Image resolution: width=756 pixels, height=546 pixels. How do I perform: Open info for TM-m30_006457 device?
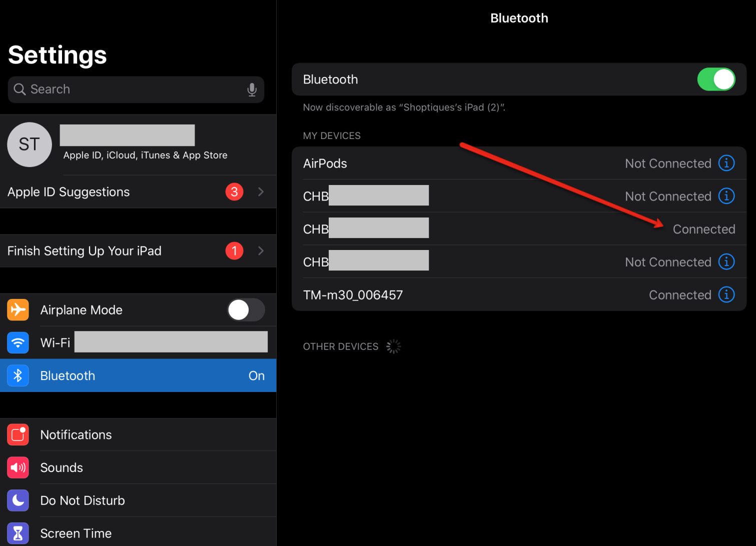pos(726,294)
